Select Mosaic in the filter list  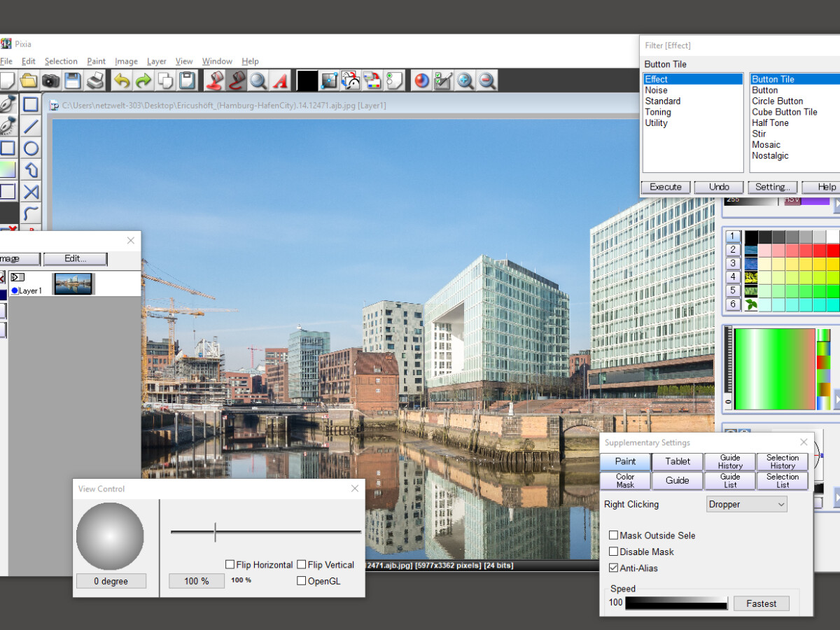pos(766,145)
